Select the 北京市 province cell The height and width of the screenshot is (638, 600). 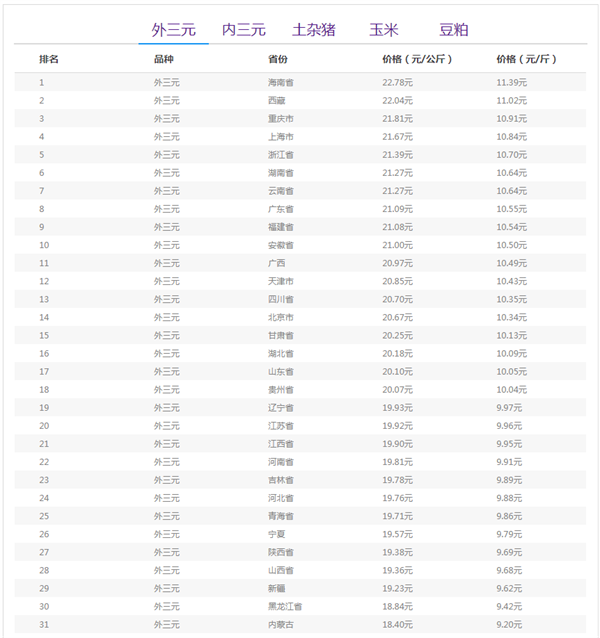point(281,317)
